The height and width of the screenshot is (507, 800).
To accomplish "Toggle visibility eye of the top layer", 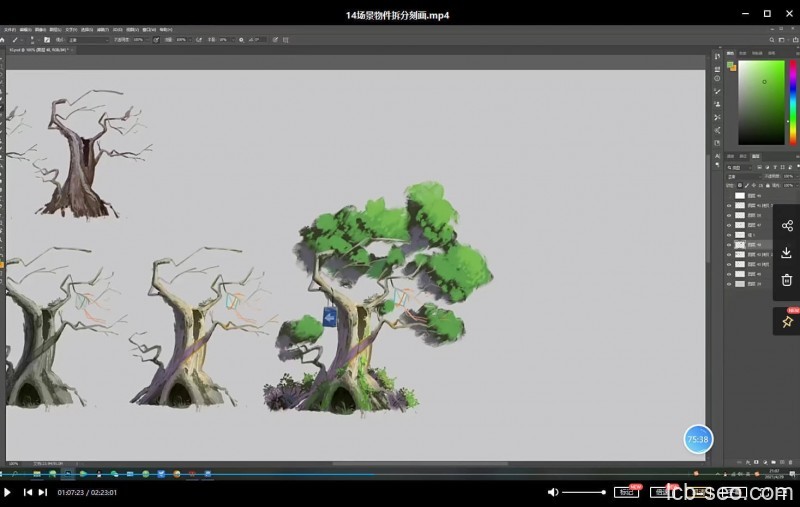I will [x=729, y=195].
